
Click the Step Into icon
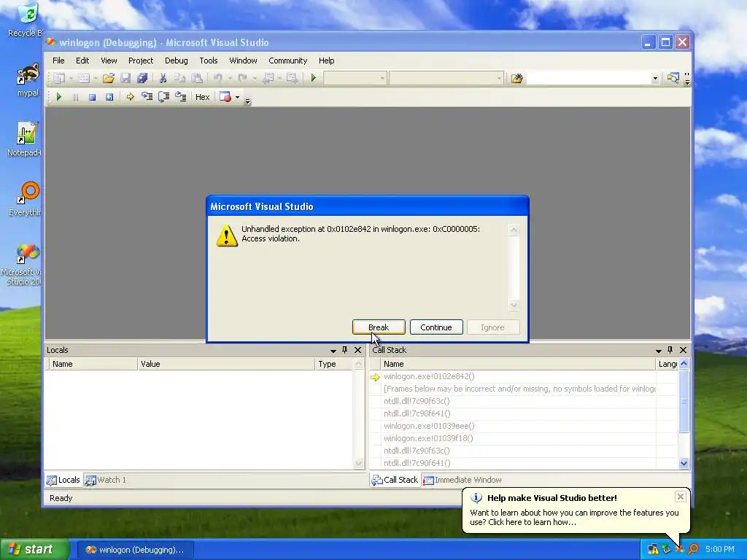coord(147,97)
